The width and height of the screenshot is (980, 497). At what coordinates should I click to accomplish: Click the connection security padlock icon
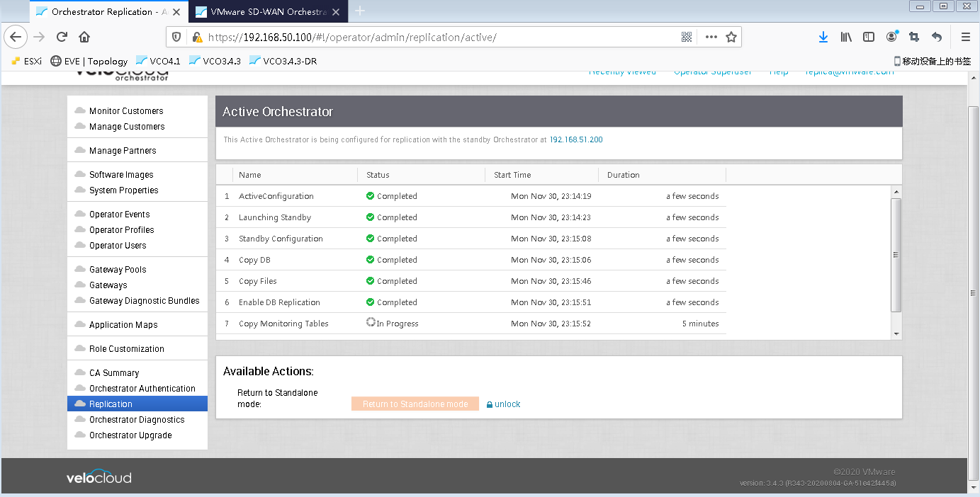coord(197,38)
